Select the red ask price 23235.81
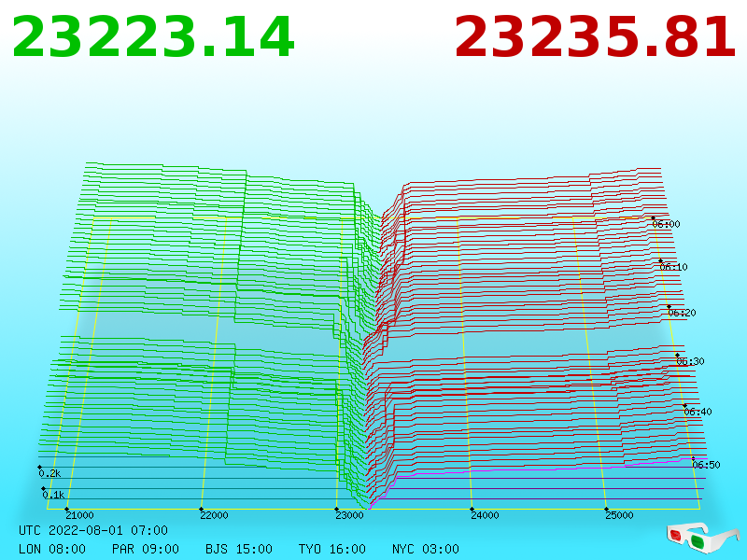This screenshot has width=747, height=560. click(x=595, y=37)
